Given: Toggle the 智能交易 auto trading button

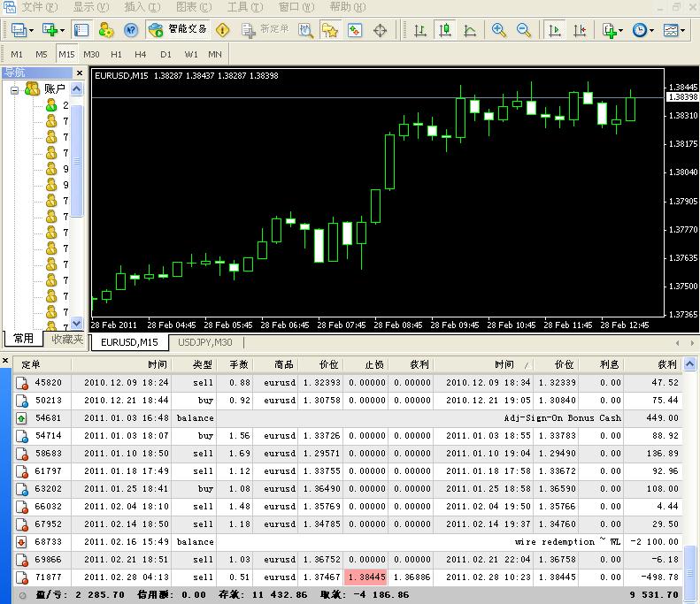Looking at the screenshot, I should (178, 30).
